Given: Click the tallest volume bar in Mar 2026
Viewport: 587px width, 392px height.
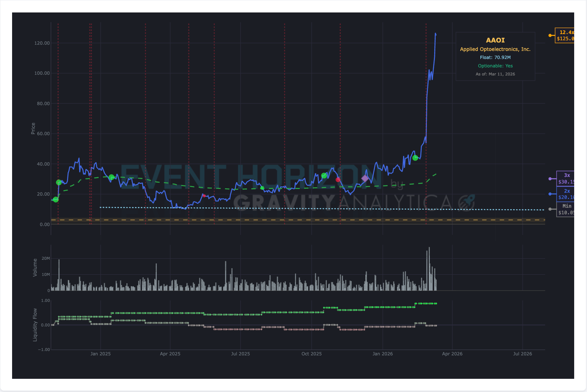Looking at the screenshot, I should click(429, 269).
